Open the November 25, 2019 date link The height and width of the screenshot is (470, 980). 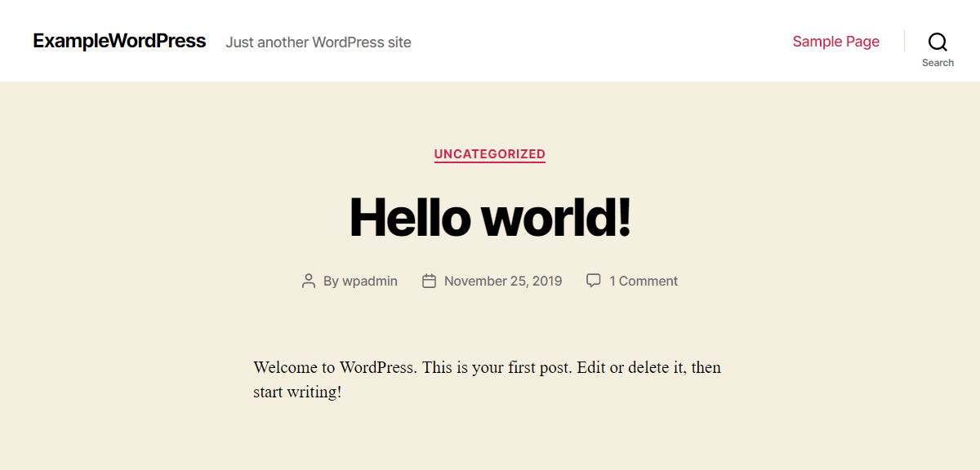503,282
